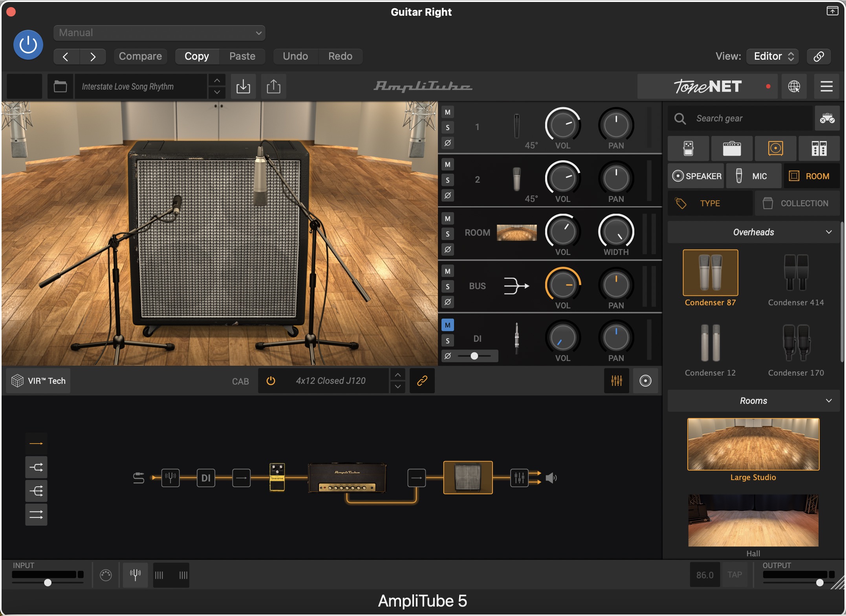This screenshot has height=616, width=846.
Task: Invert phase on the BUS channel
Action: point(447,302)
